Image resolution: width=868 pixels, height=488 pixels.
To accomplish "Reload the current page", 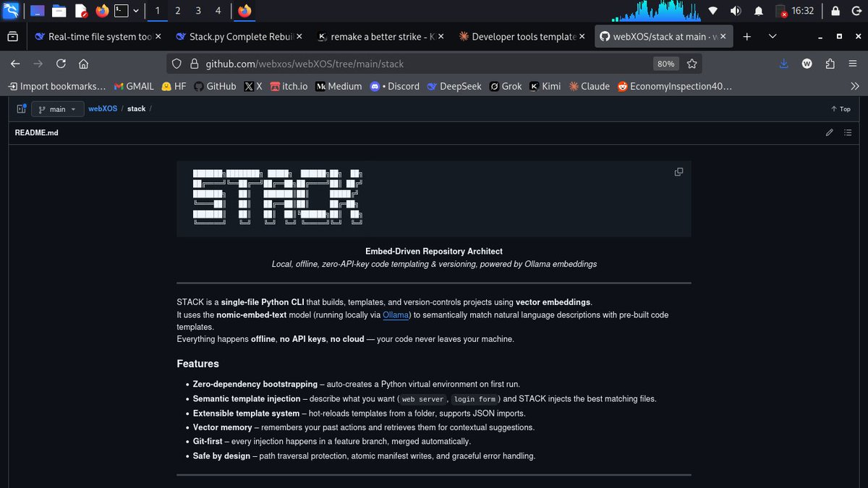I will (61, 64).
